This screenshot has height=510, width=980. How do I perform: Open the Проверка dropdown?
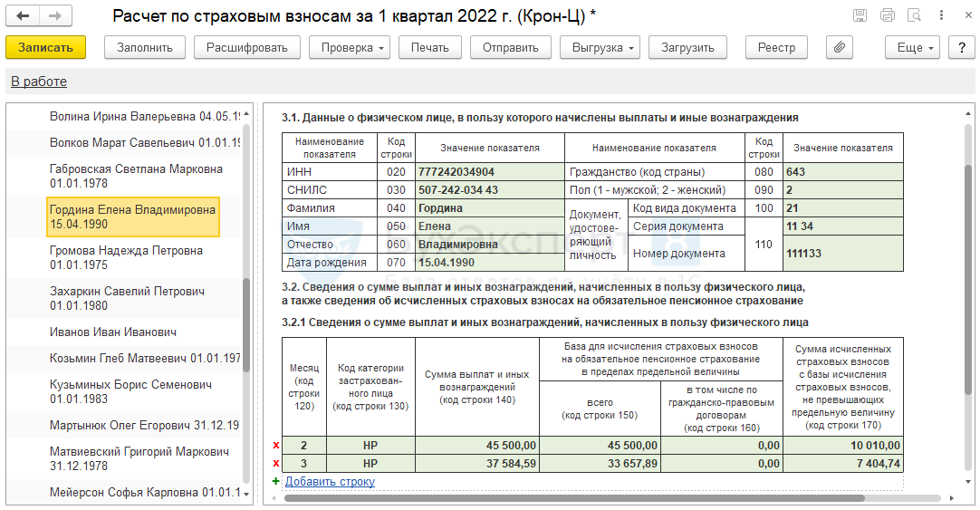tap(350, 47)
